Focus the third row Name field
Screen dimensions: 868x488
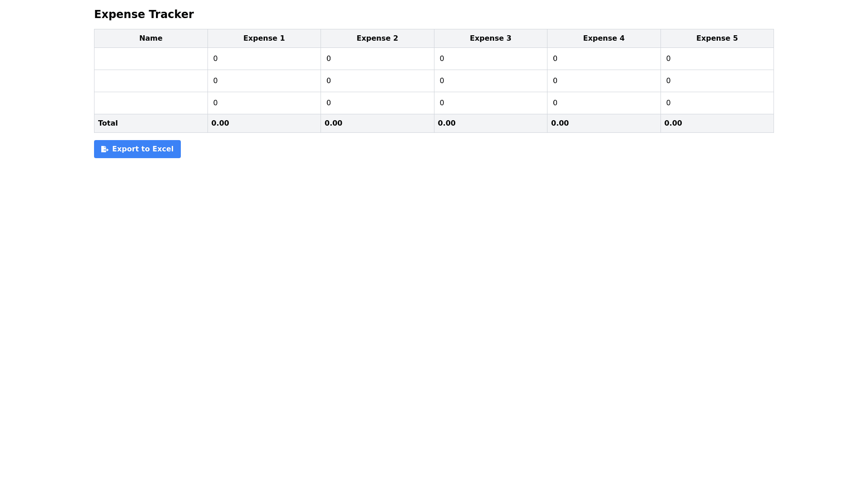tap(151, 103)
